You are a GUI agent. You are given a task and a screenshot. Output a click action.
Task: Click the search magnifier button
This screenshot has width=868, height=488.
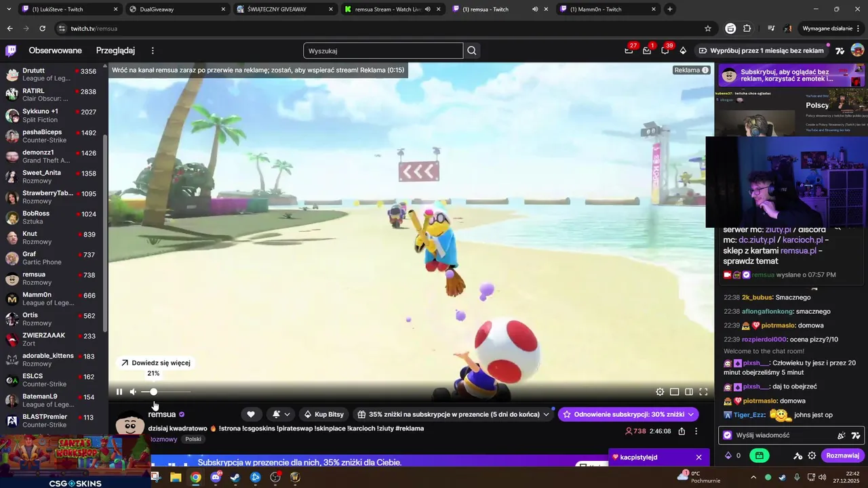click(x=472, y=50)
